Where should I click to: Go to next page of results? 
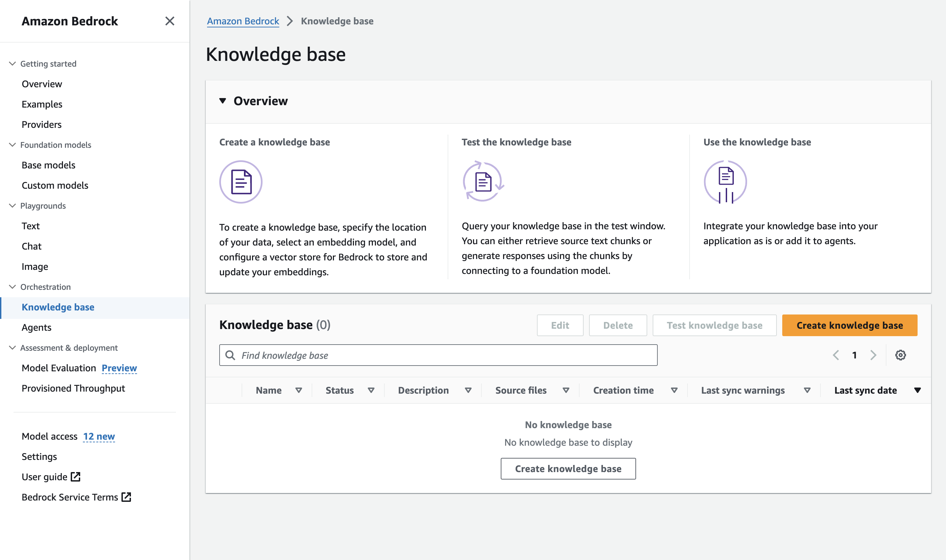point(873,355)
